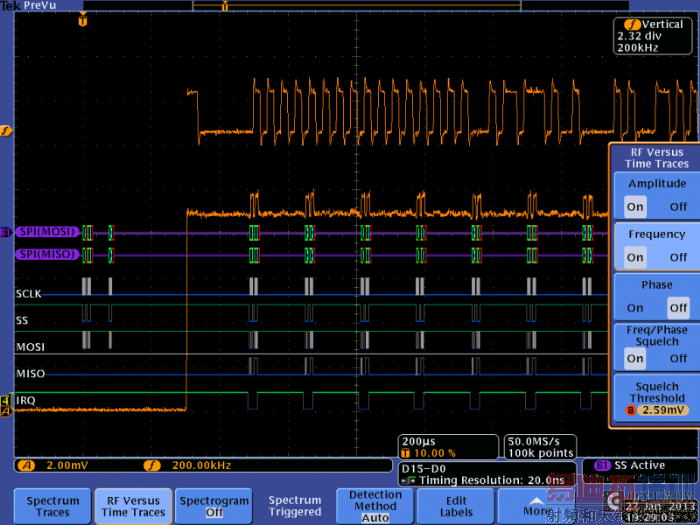
Task: Click the 2.32 div vertical readout
Action: point(639,36)
